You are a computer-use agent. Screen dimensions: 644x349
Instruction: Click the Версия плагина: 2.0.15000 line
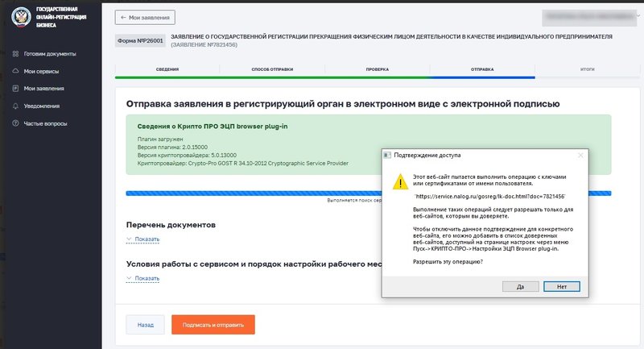[172, 147]
